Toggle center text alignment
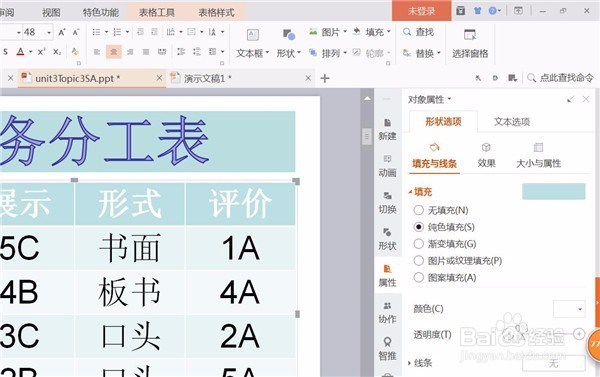The height and width of the screenshot is (377, 600). pyautogui.click(x=114, y=52)
